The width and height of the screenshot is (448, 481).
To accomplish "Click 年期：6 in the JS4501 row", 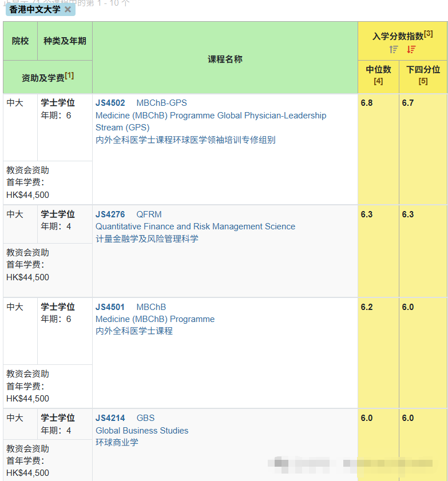I will [x=56, y=319].
